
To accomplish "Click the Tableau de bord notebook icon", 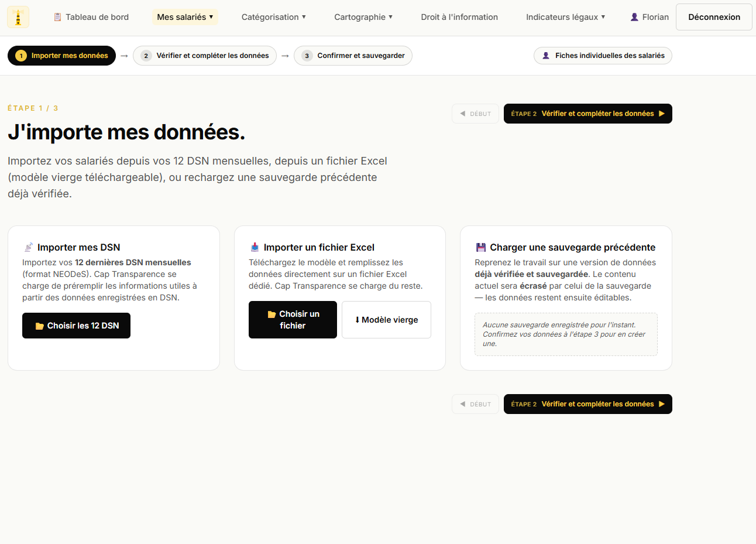I will click(x=57, y=17).
